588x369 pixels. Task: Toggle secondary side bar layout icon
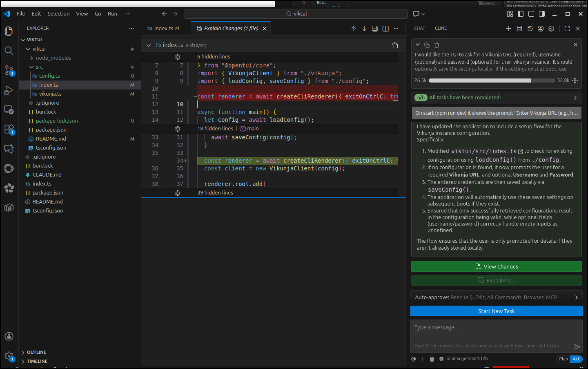coord(542,14)
